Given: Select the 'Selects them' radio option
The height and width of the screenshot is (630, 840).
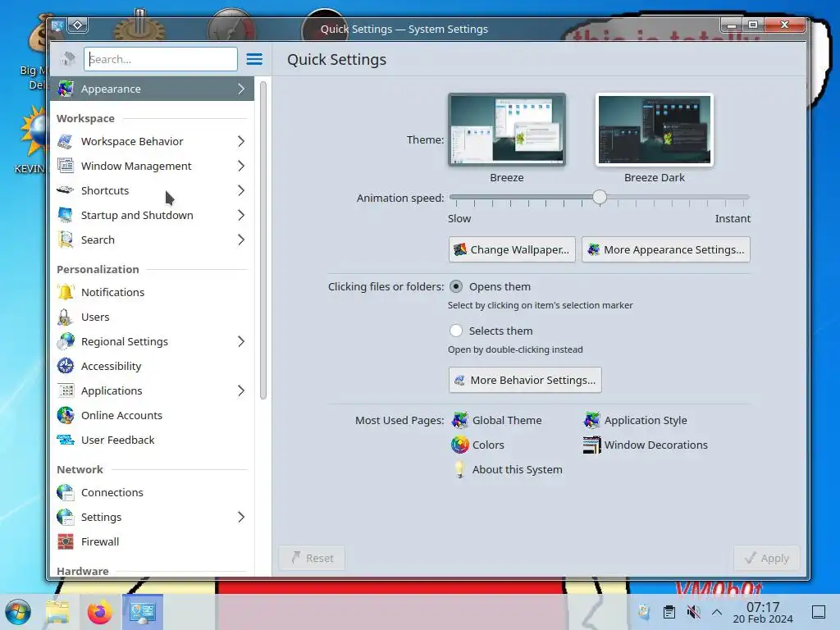Looking at the screenshot, I should pyautogui.click(x=456, y=331).
